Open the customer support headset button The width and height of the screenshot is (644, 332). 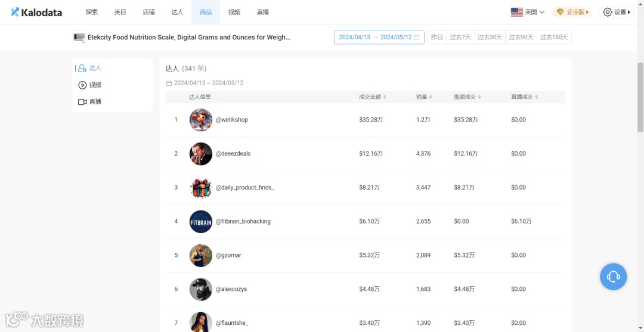click(x=613, y=277)
